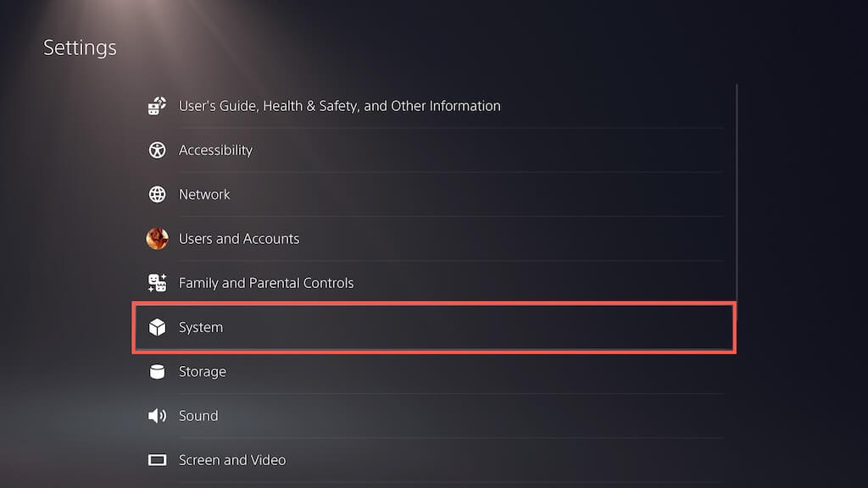This screenshot has height=488, width=868.
Task: Open User's Guide, Health & Safety text entry
Action: pyautogui.click(x=339, y=106)
